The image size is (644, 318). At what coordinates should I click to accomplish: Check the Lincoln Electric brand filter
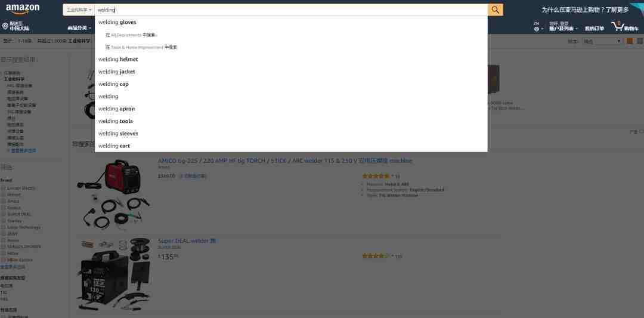[x=4, y=188]
